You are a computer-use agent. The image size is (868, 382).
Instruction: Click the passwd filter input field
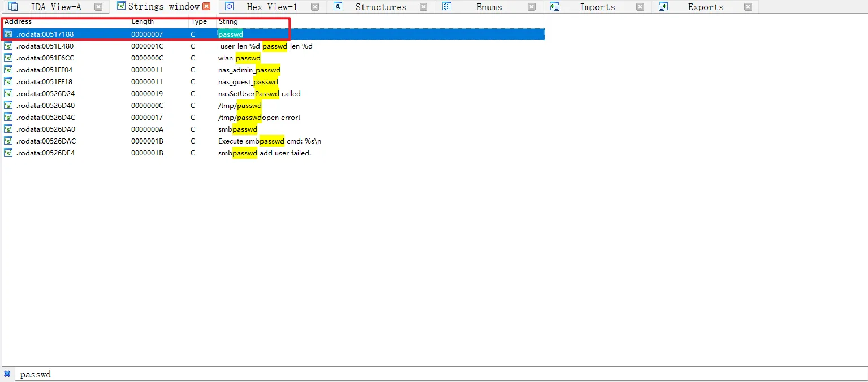tap(441, 374)
